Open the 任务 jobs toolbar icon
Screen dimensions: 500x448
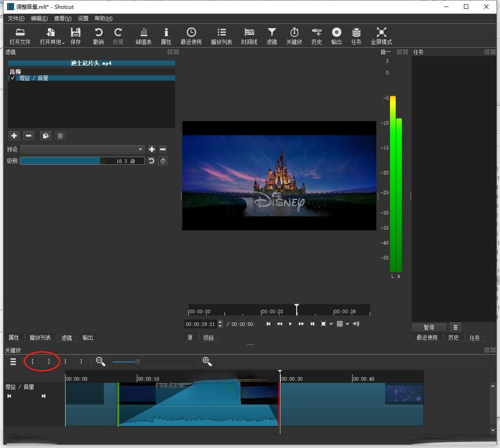tap(356, 36)
